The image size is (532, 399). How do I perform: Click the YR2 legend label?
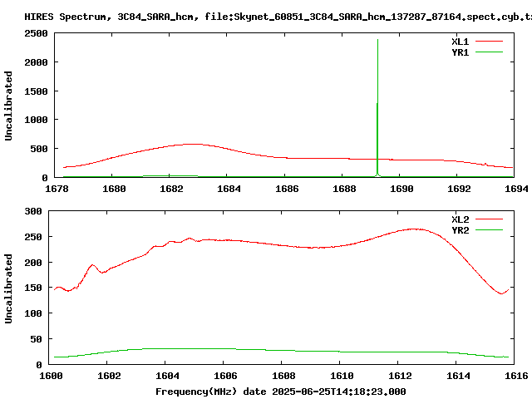pos(460,230)
